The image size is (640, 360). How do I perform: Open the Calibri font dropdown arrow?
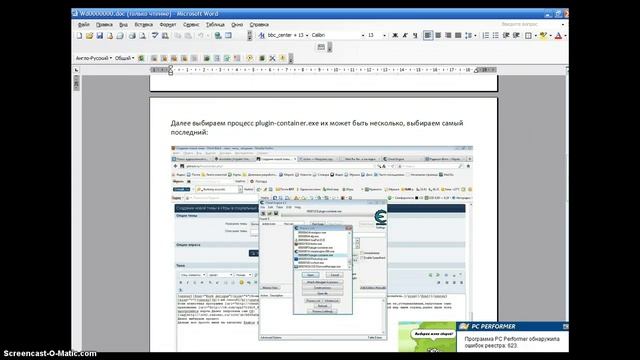[x=362, y=36]
